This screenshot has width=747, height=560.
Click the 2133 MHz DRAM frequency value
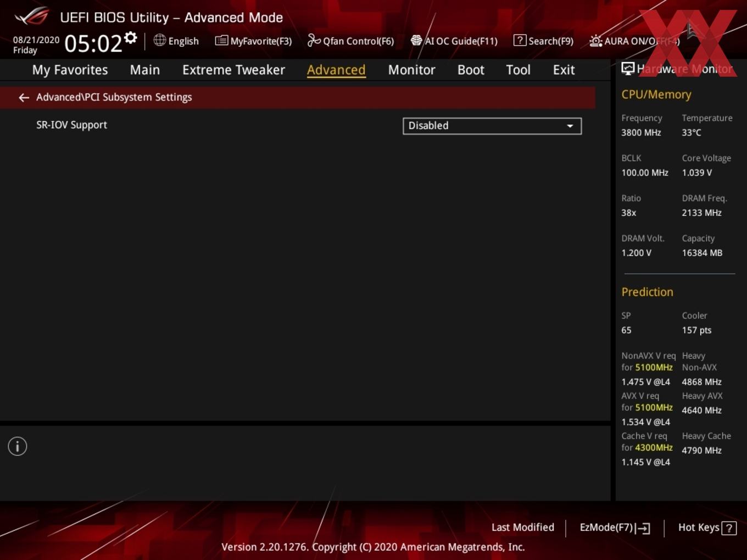[702, 212]
